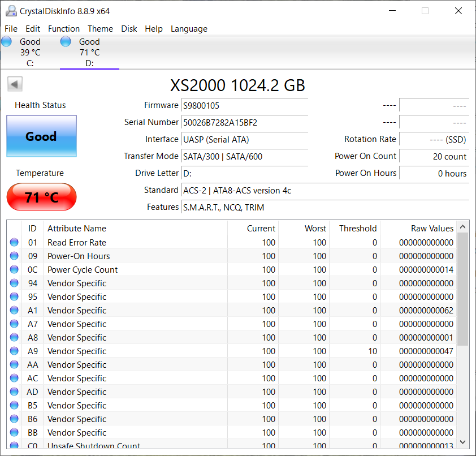Click the status orb for attribute A9
The height and width of the screenshot is (456, 476).
tap(14, 351)
